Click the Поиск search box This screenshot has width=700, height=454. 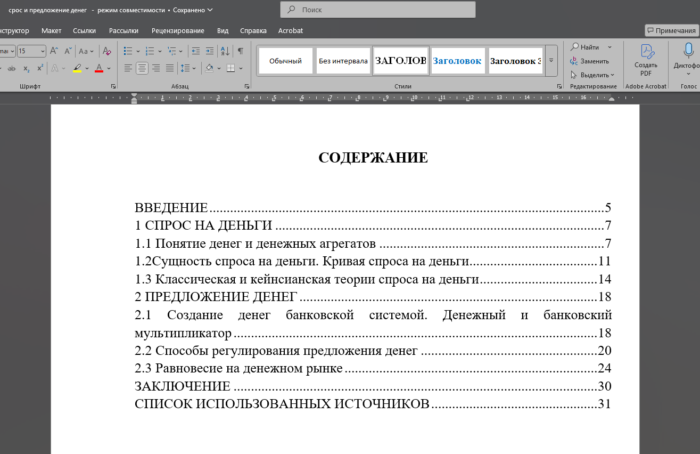(x=378, y=9)
